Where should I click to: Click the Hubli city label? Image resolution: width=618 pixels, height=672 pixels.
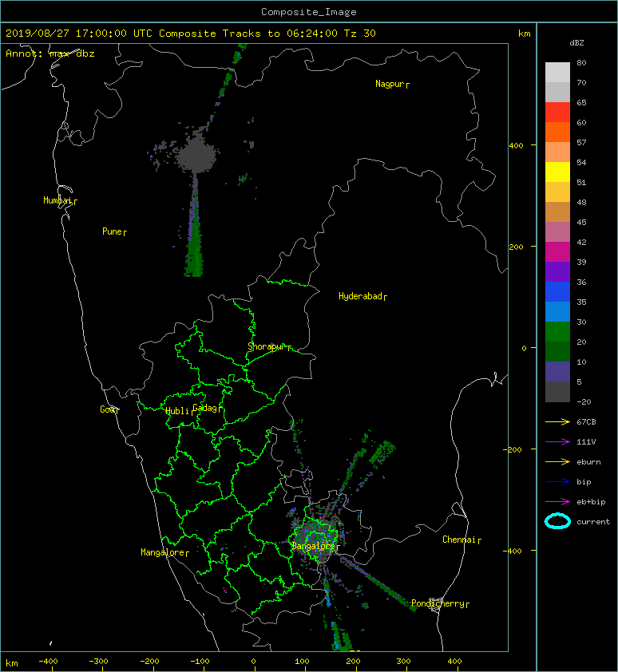tap(177, 411)
